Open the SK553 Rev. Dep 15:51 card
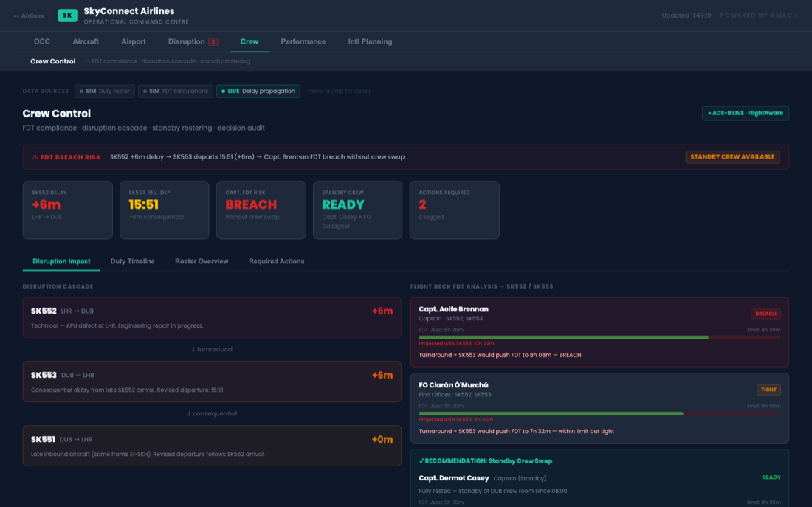This screenshot has width=812, height=507. click(164, 210)
